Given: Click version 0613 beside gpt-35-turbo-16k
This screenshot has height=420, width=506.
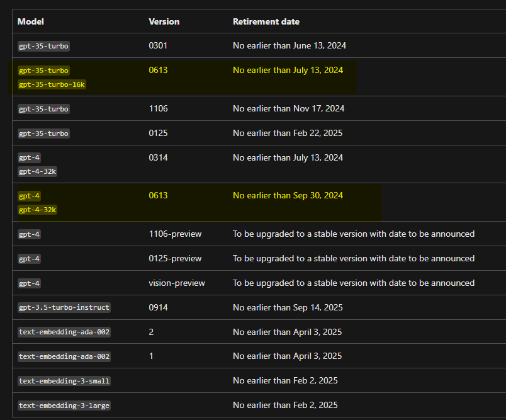Looking at the screenshot, I should click(158, 70).
